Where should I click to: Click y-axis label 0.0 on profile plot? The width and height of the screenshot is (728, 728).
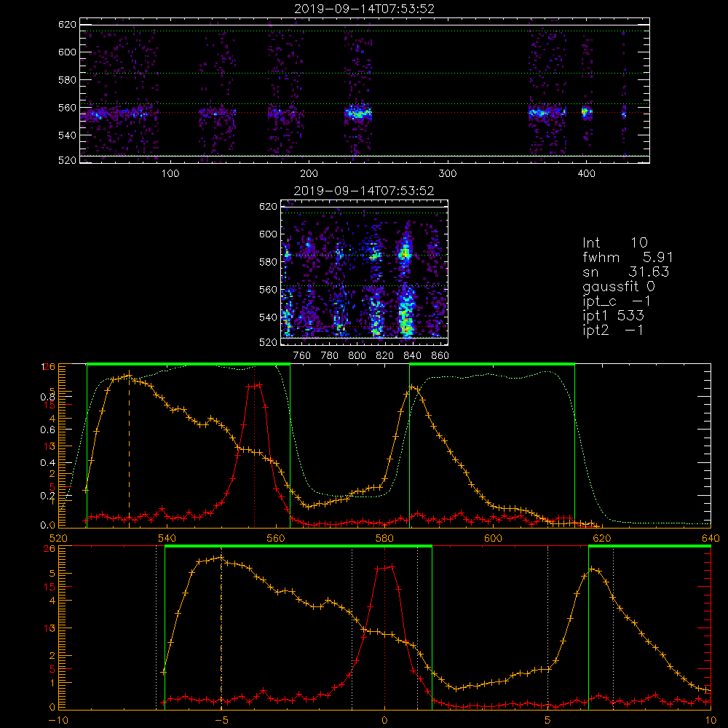(x=48, y=526)
